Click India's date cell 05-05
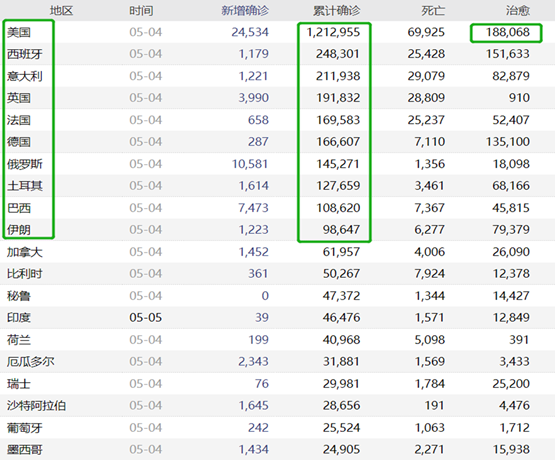This screenshot has height=460, width=555. 145,317
